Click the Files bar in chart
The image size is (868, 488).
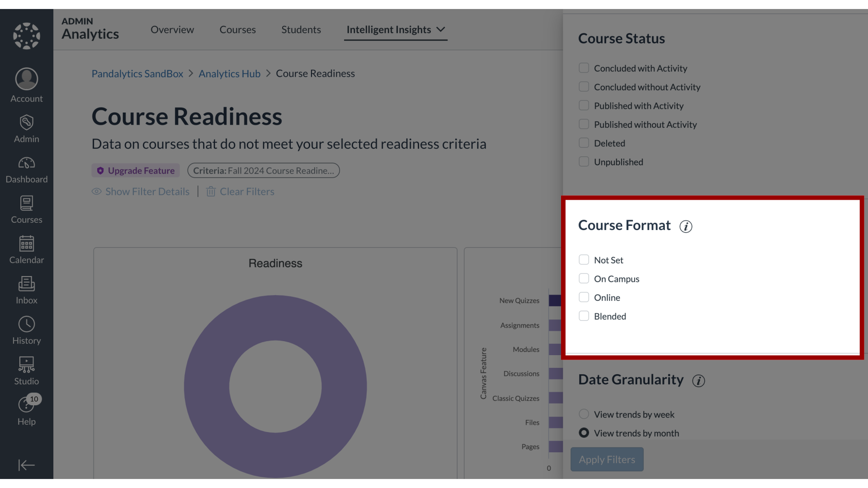[556, 422]
